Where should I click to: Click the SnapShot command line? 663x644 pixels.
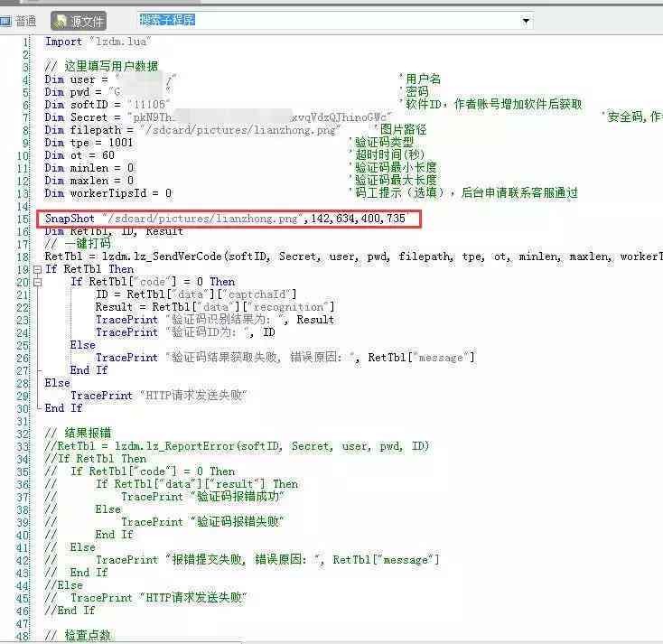coord(225,219)
